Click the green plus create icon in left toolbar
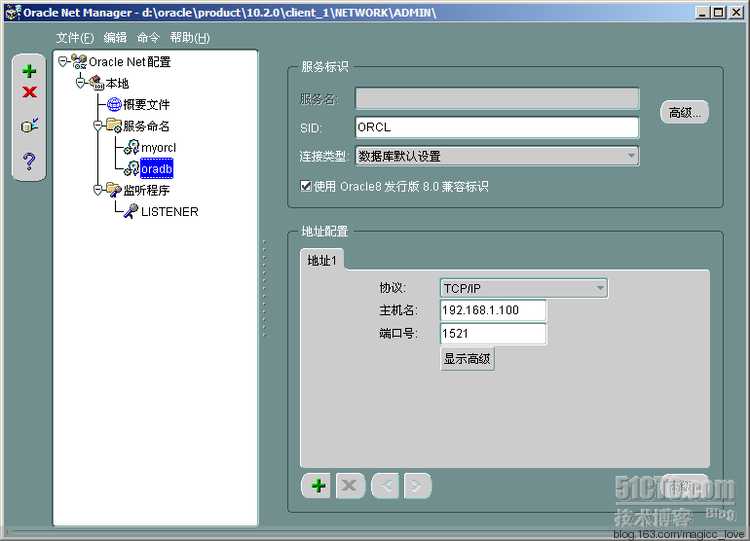This screenshot has height=541, width=750. (29, 71)
